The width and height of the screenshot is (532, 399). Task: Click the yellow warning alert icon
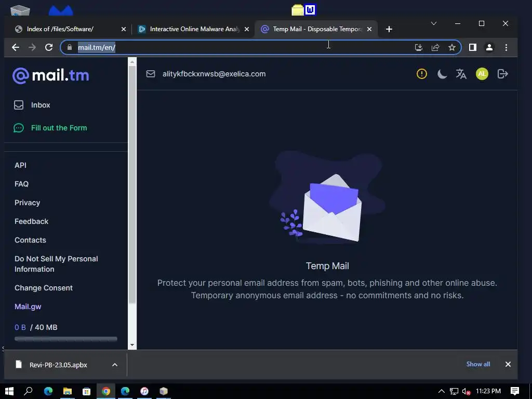(x=422, y=74)
